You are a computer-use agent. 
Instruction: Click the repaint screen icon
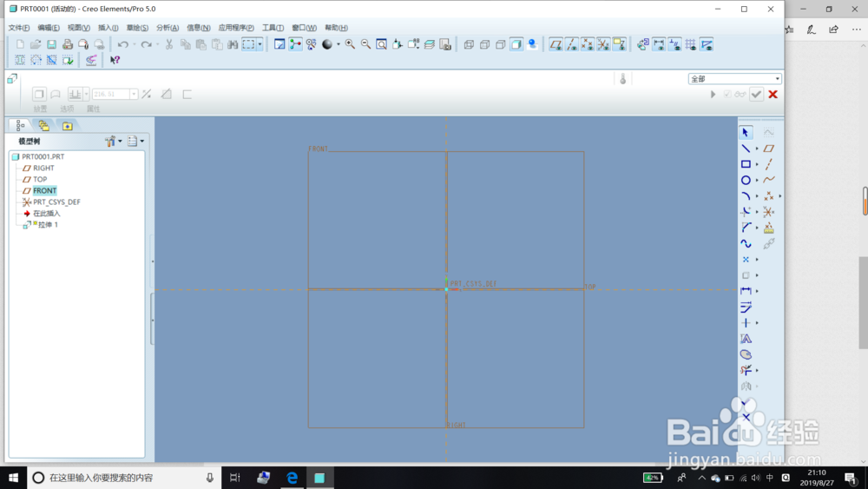tap(279, 44)
